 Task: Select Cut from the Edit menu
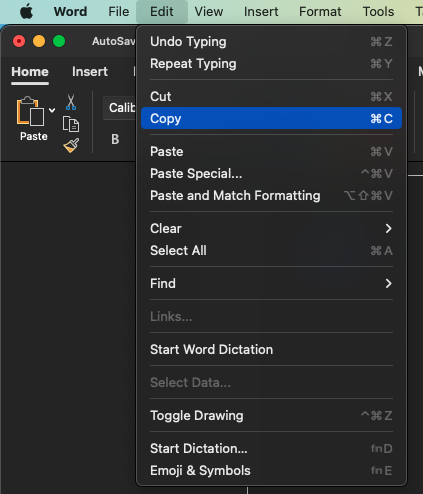tap(271, 97)
